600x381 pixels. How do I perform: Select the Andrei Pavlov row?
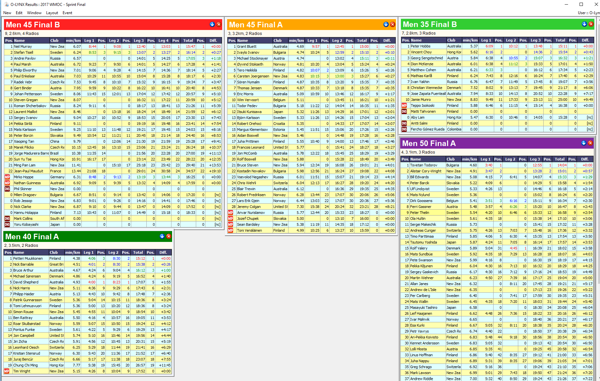coord(113,59)
